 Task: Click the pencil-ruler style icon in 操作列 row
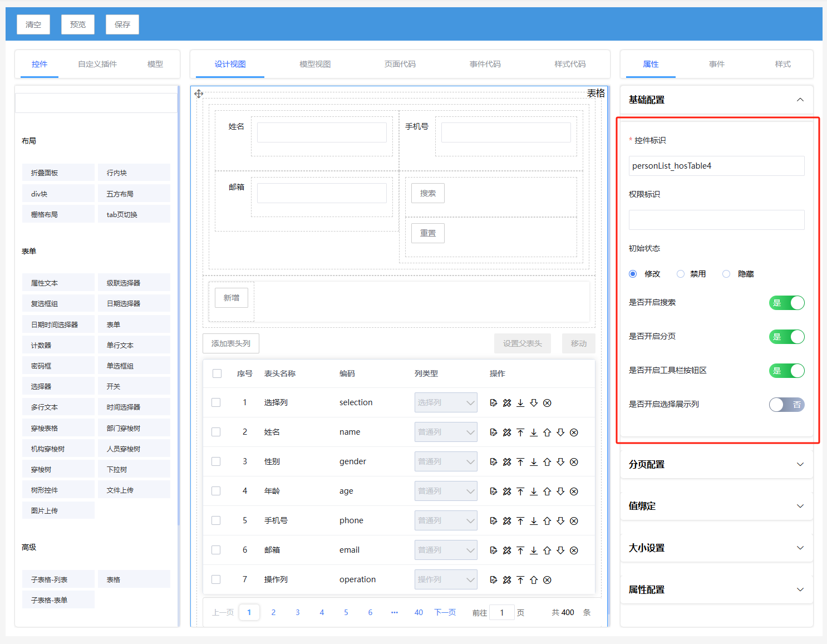pos(507,580)
